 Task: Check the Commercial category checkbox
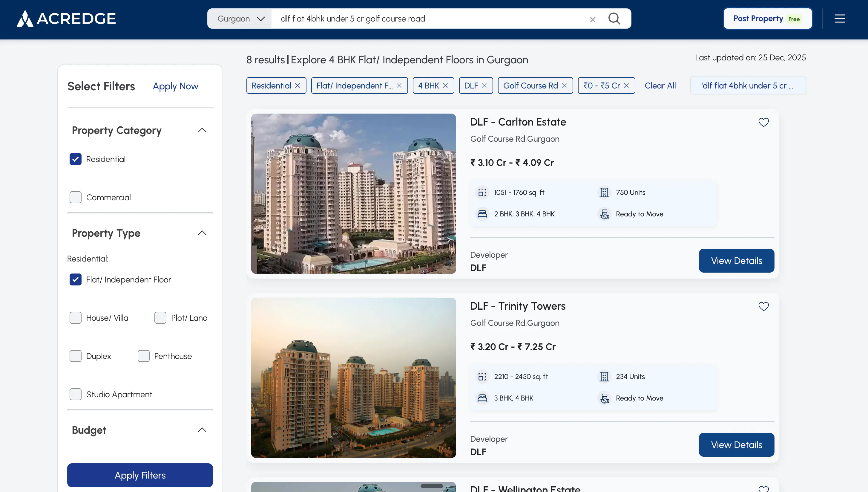click(x=75, y=197)
